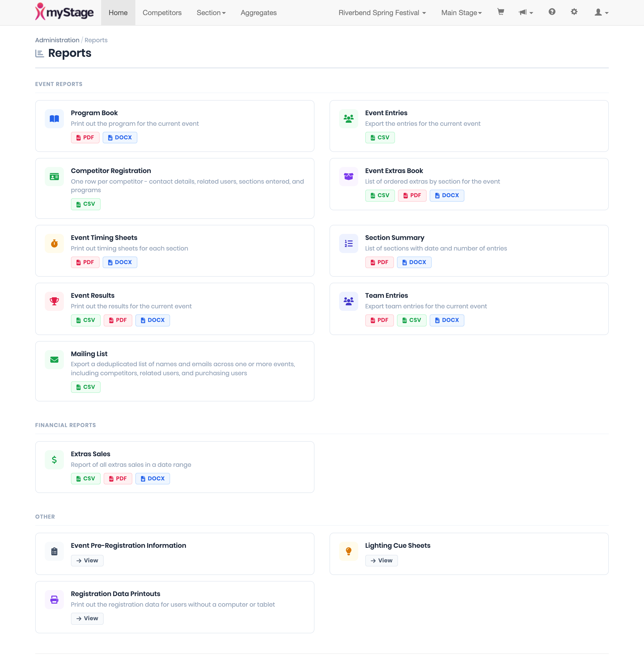Click the myStage logo
Viewport: 644px width, 664px height.
[64, 12]
